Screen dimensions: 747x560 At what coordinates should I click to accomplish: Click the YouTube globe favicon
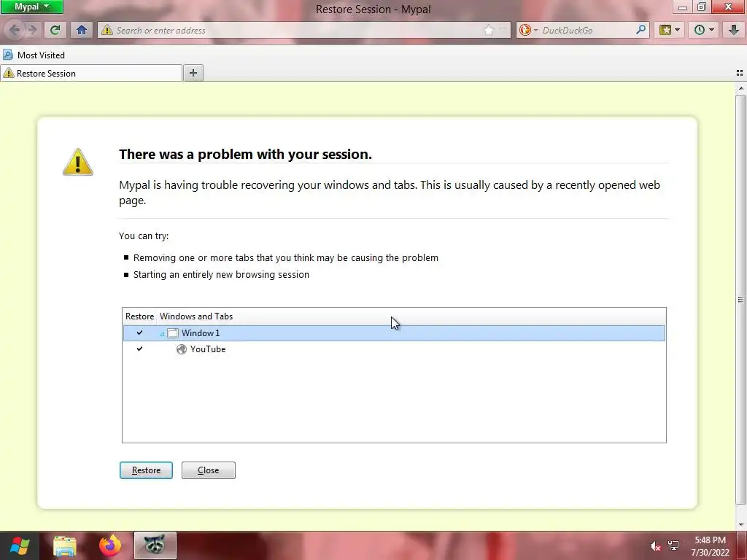[x=182, y=349]
